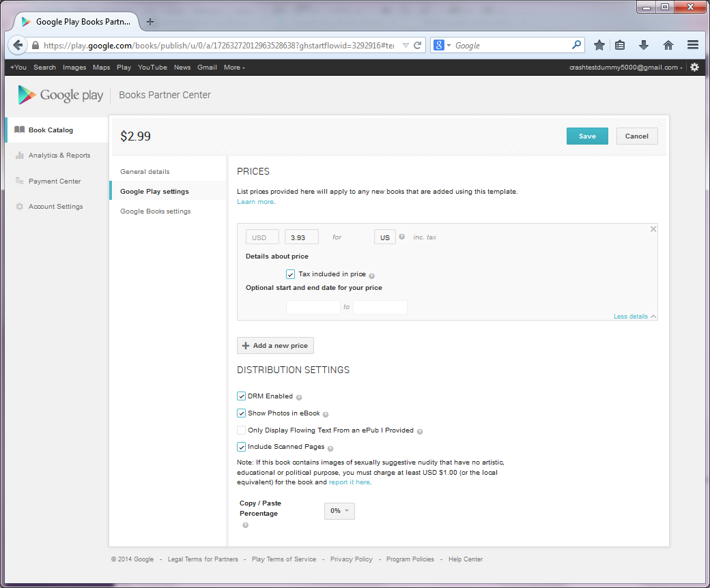Open News in Google bar
Viewport: 710px width, 588px height.
182,68
